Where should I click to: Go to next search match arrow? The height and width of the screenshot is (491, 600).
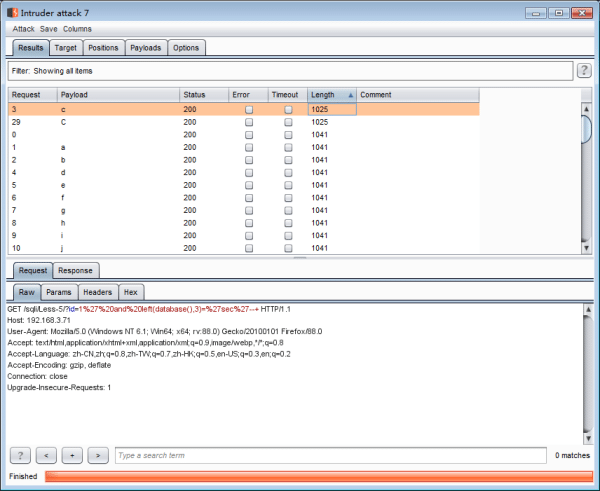point(97,455)
